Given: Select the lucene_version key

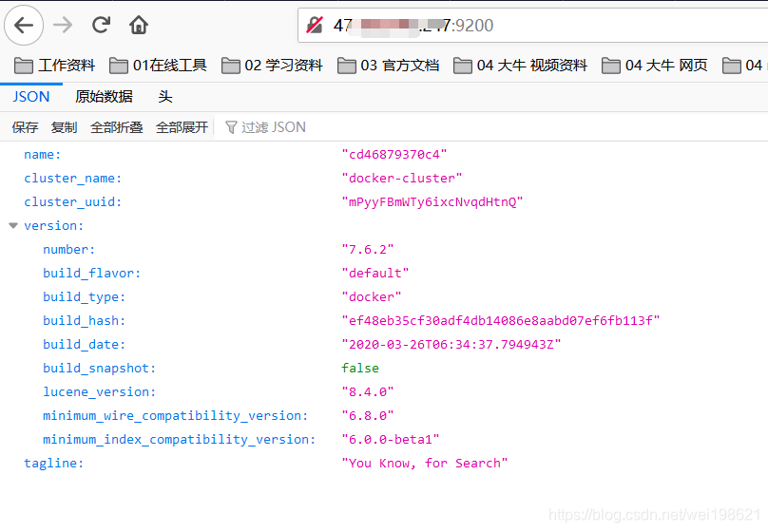Looking at the screenshot, I should click(100, 392).
